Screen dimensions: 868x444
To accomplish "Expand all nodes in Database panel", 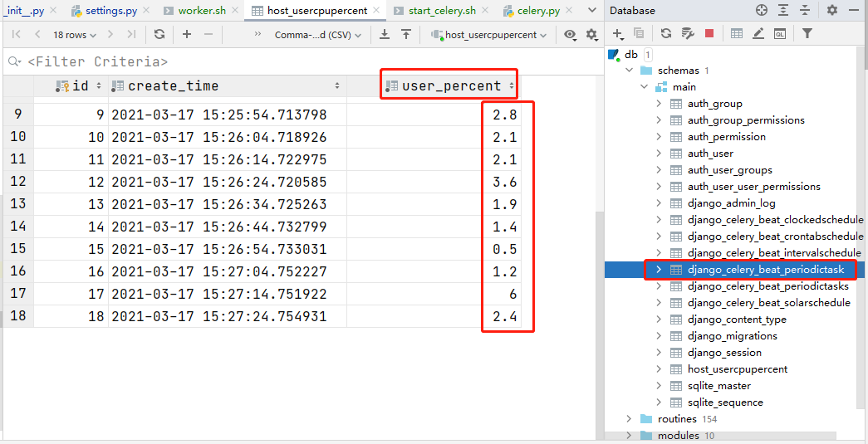I will (x=782, y=10).
